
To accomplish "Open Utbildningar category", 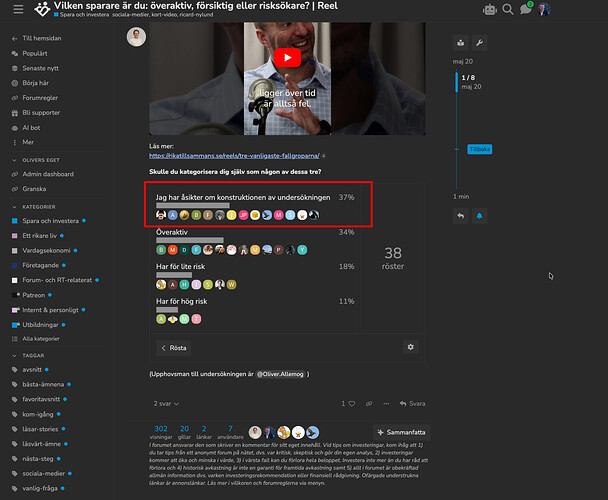I will 40,324.
